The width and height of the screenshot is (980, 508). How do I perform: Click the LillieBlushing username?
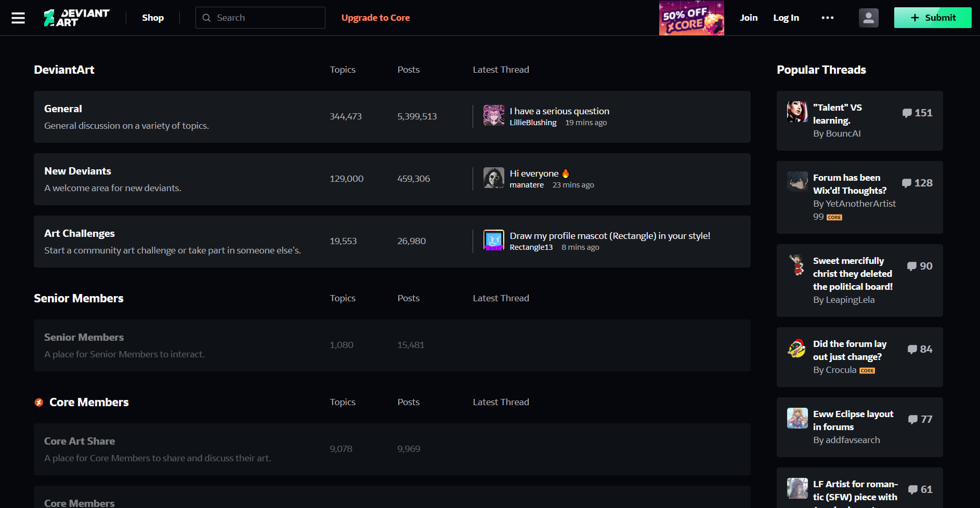[x=533, y=123]
